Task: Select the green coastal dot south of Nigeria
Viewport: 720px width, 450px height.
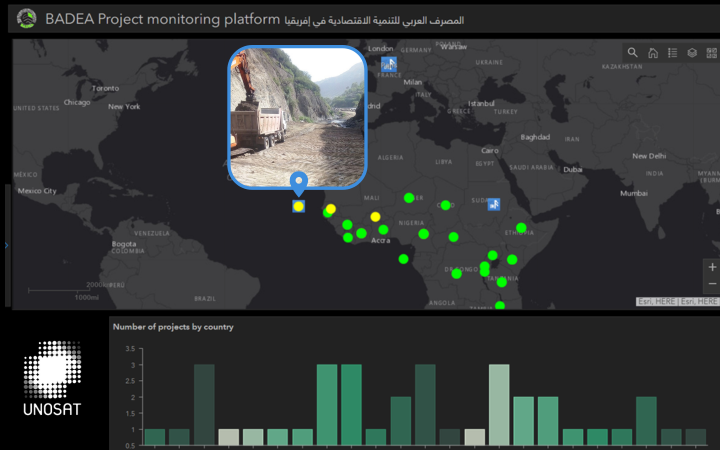Action: (403, 259)
